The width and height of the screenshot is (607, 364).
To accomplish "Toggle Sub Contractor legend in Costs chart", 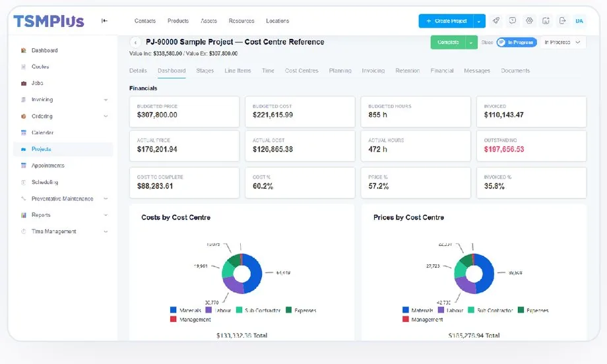I will pos(258,310).
